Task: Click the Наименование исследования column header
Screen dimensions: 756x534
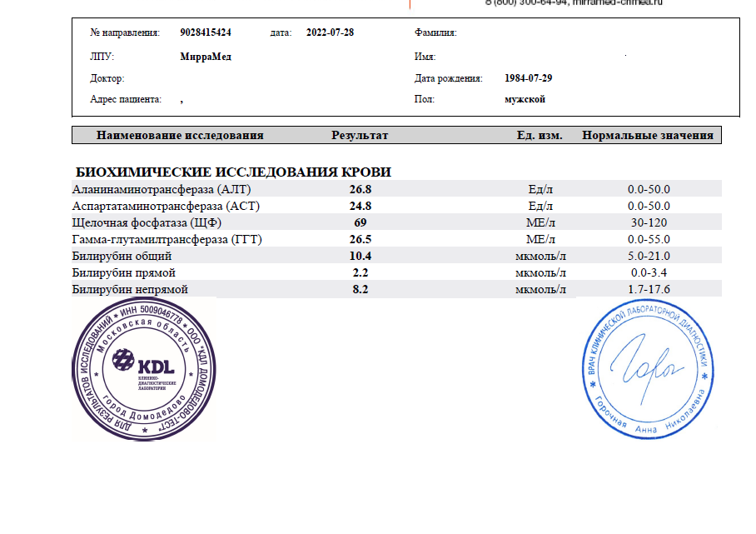Action: [x=180, y=135]
